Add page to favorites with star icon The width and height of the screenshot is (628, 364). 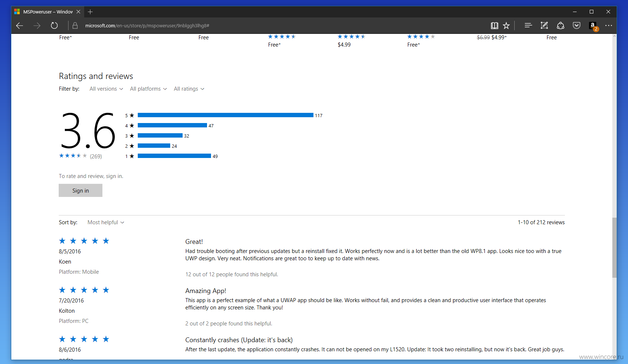[x=506, y=25]
